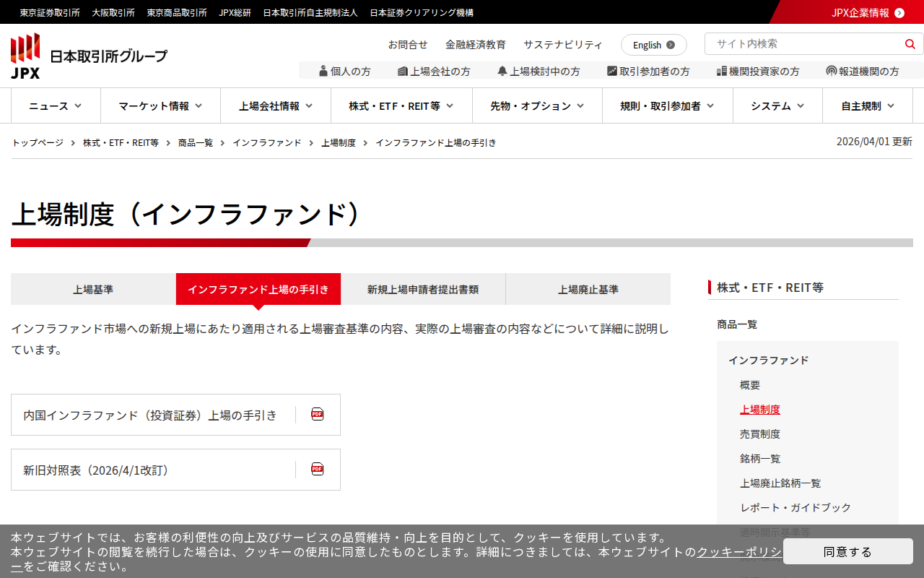This screenshot has width=924, height=578.
Task: Open 概要 in sidebar
Action: click(750, 385)
